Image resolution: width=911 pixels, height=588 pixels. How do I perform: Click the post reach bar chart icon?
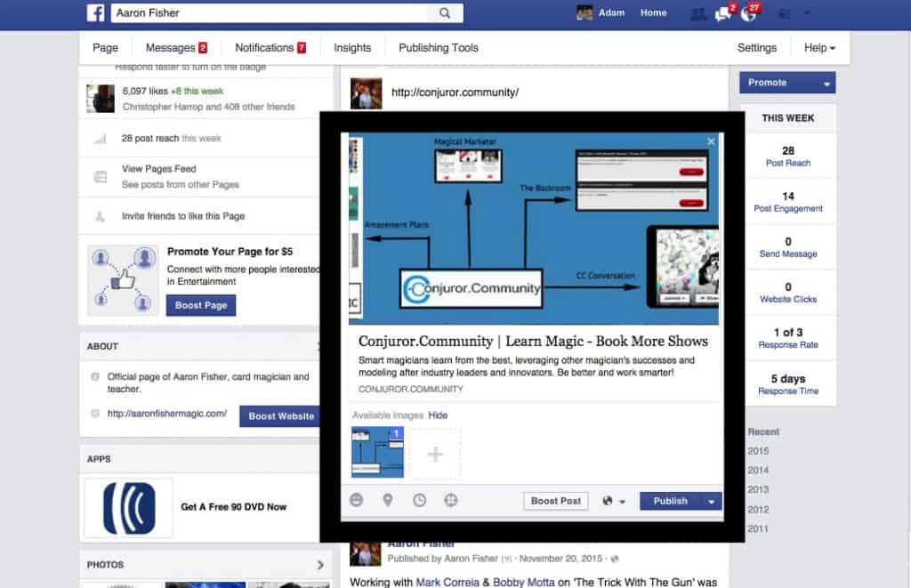[x=101, y=138]
